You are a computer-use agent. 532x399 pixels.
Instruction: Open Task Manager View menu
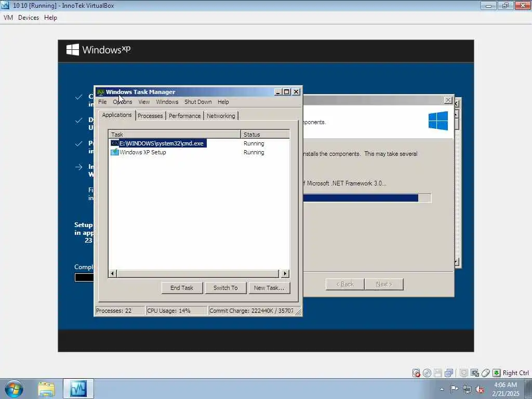pyautogui.click(x=144, y=102)
